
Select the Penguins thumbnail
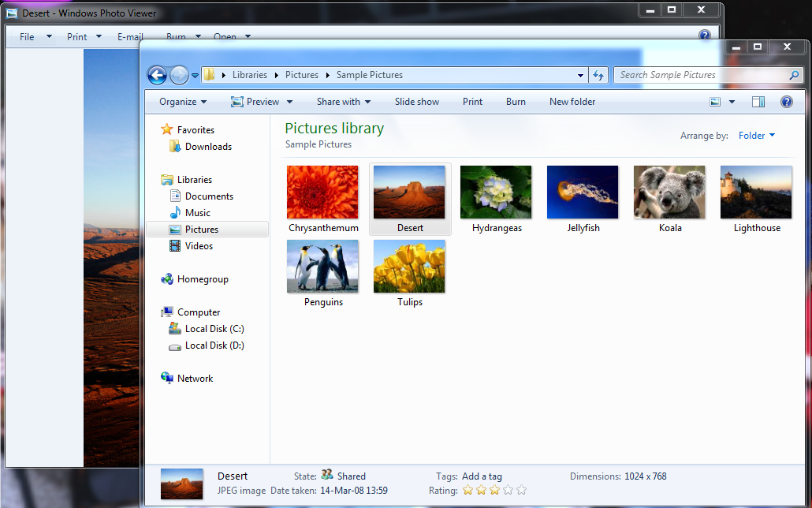coord(322,266)
